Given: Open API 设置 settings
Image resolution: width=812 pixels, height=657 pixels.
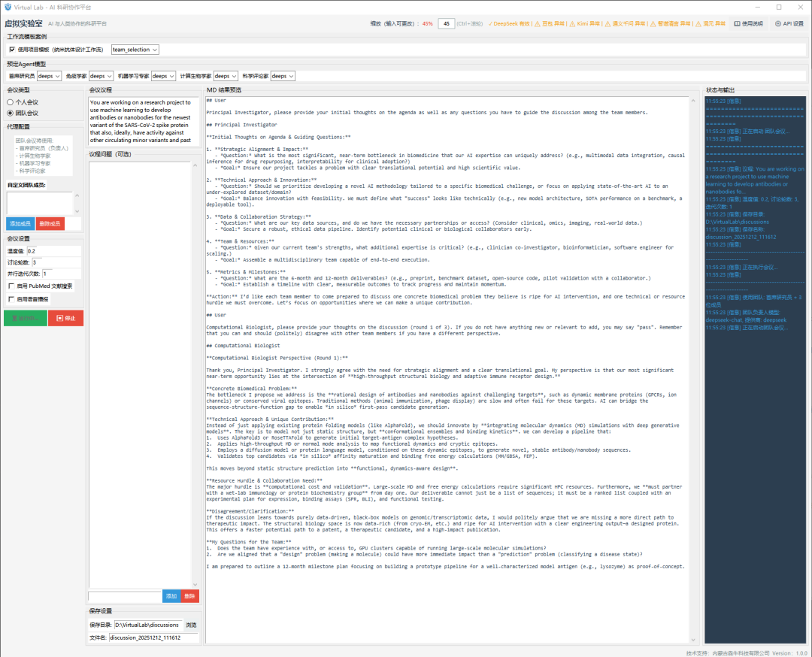Looking at the screenshot, I should 789,24.
